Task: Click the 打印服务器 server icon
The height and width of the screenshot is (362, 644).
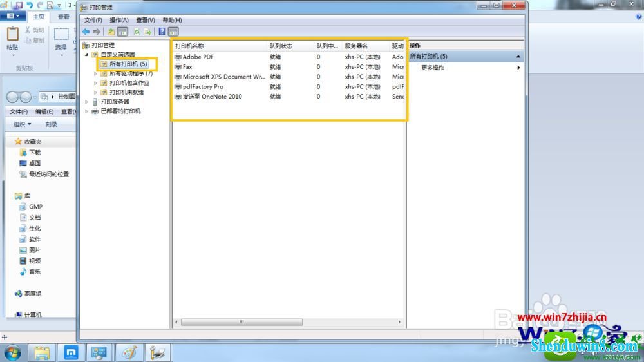Action: [x=95, y=102]
